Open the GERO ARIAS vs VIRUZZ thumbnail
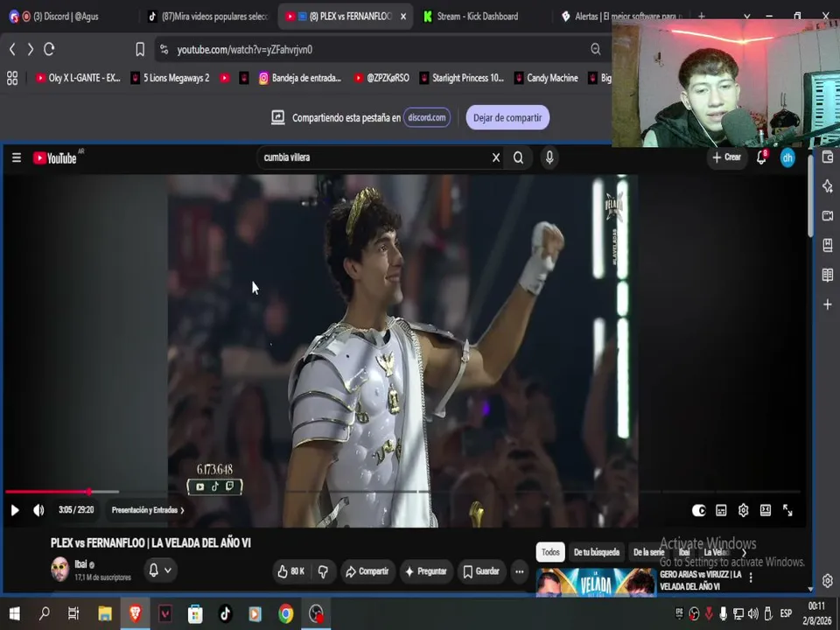840x630 pixels. 596,582
